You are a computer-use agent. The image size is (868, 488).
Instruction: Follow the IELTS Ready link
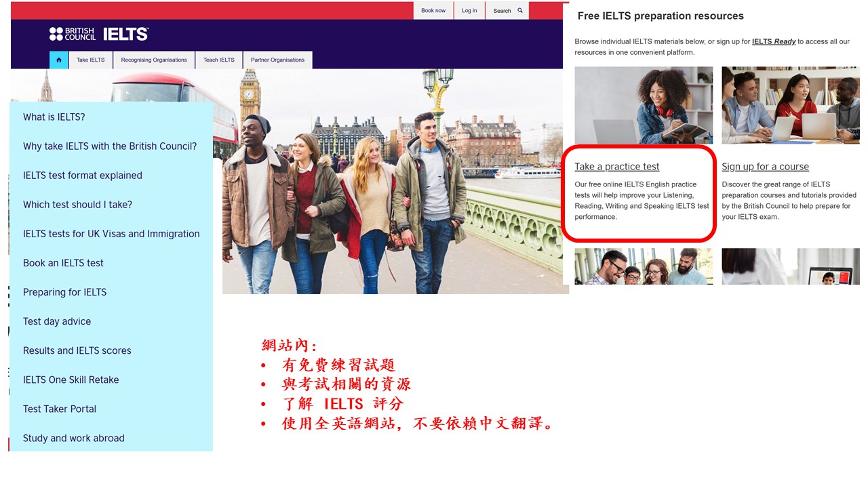pos(774,41)
